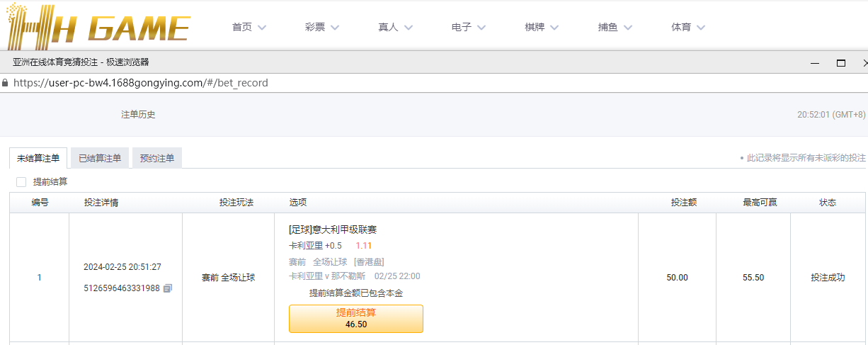
Task: Click the HH GAME logo
Action: click(x=98, y=27)
